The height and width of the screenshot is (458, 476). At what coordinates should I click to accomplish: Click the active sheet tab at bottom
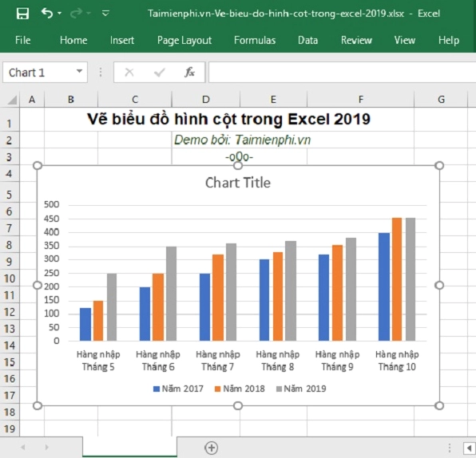(129, 447)
